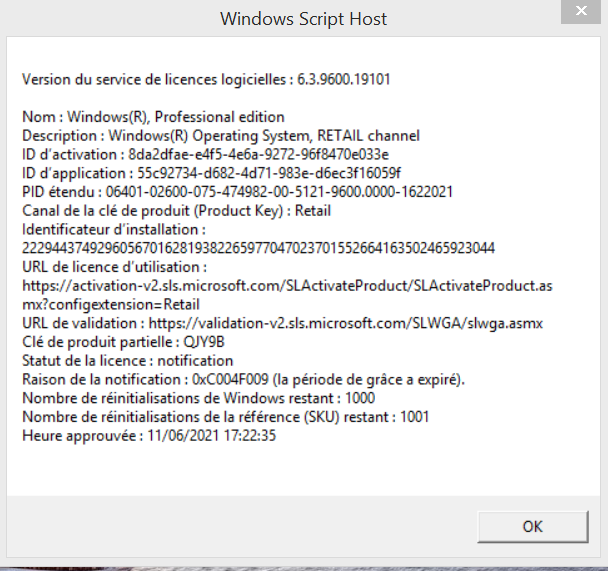Click the Identificateur d'installation label
The image size is (608, 571).
(x=114, y=229)
